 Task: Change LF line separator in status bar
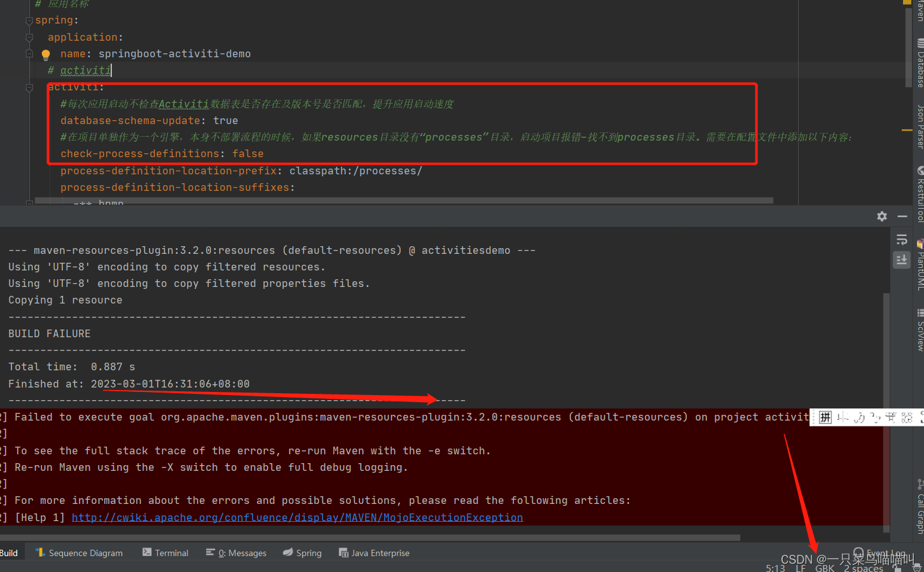801,568
